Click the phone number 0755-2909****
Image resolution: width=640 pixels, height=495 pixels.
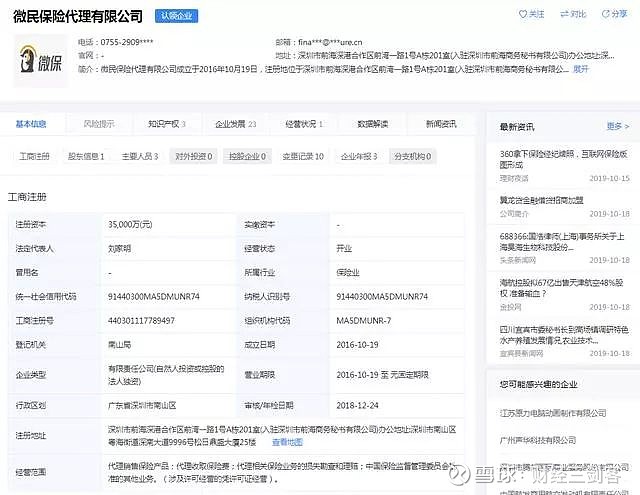point(127,42)
